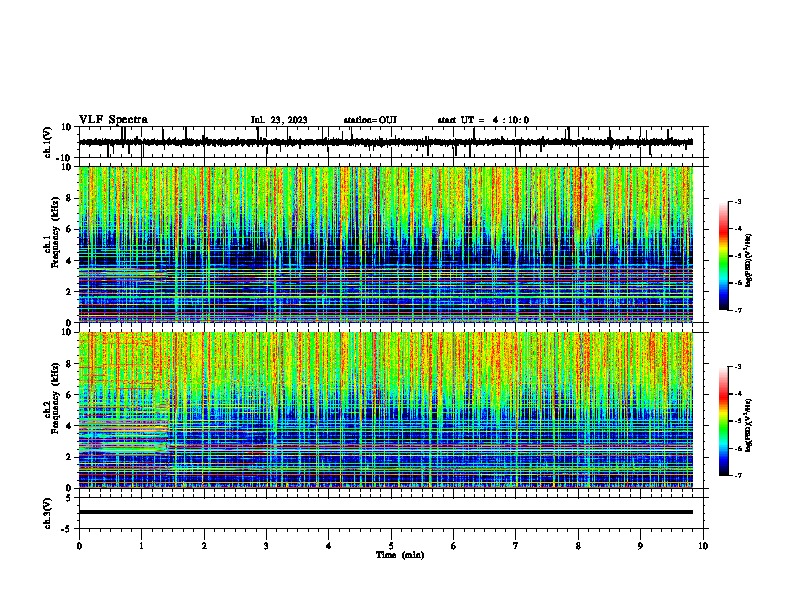The width and height of the screenshot is (792, 612).
Task: Click the "4" kHz tick on ch.2 spectrogram axis
Action: pos(70,426)
